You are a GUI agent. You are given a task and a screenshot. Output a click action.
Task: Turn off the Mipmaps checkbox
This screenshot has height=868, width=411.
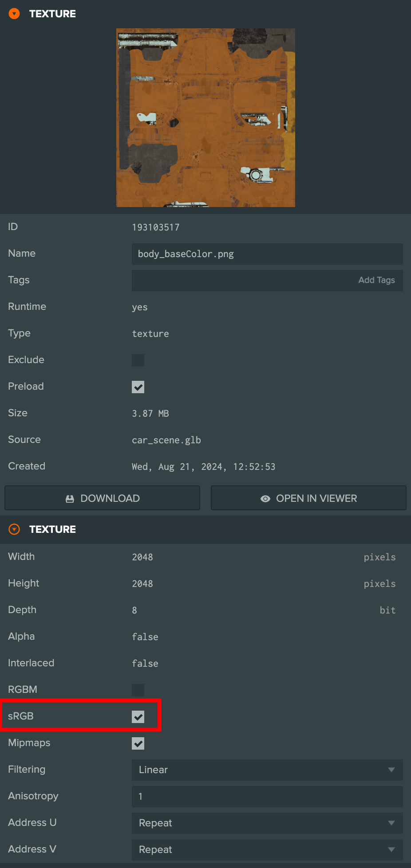pos(138,743)
